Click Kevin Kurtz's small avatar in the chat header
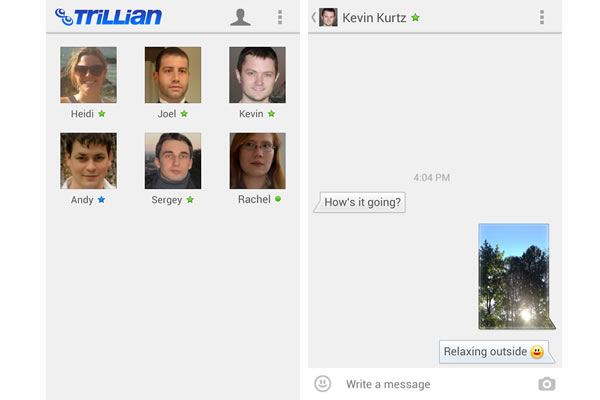This screenshot has width=600, height=400. click(328, 17)
